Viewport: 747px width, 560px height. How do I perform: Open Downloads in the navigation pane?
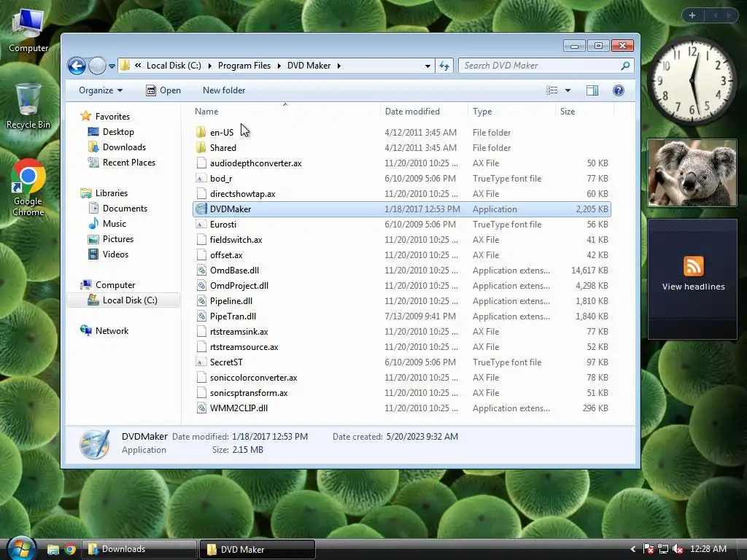pyautogui.click(x=124, y=147)
